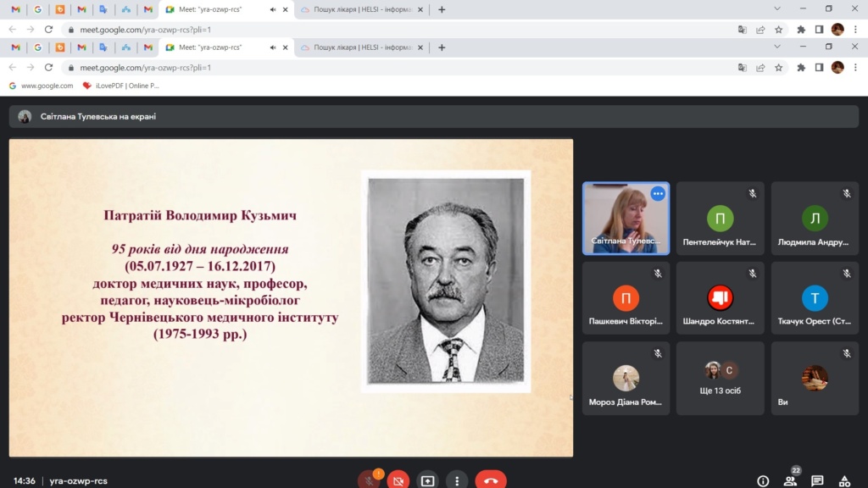Click the shared slide portrait photo
This screenshot has width=868, height=488.
[446, 280]
